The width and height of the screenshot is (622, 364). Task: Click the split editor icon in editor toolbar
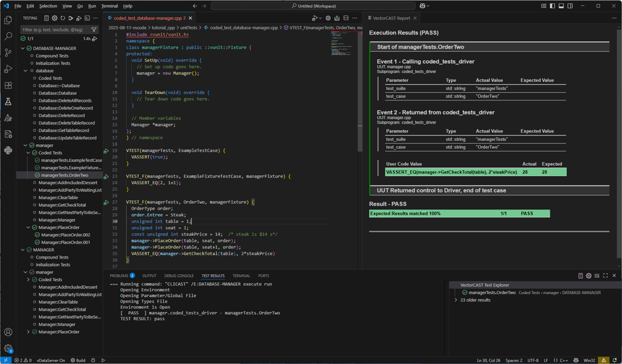[346, 18]
